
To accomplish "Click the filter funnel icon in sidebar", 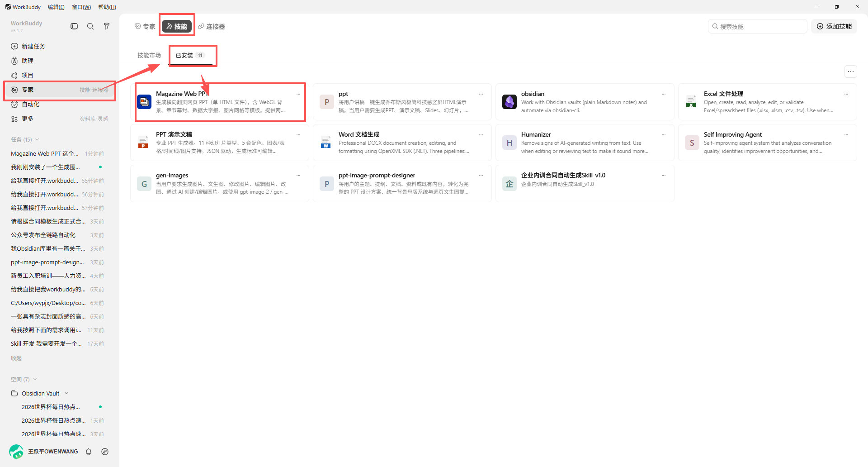I will pos(107,26).
